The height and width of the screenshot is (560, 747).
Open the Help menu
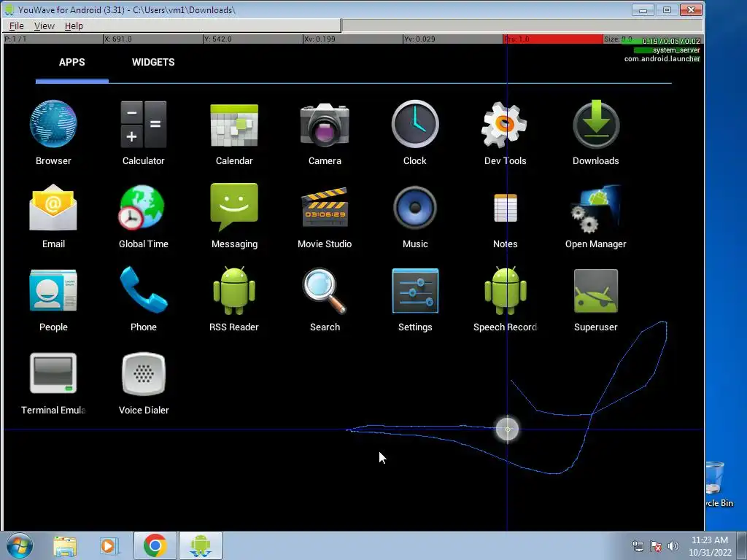[x=74, y=26]
